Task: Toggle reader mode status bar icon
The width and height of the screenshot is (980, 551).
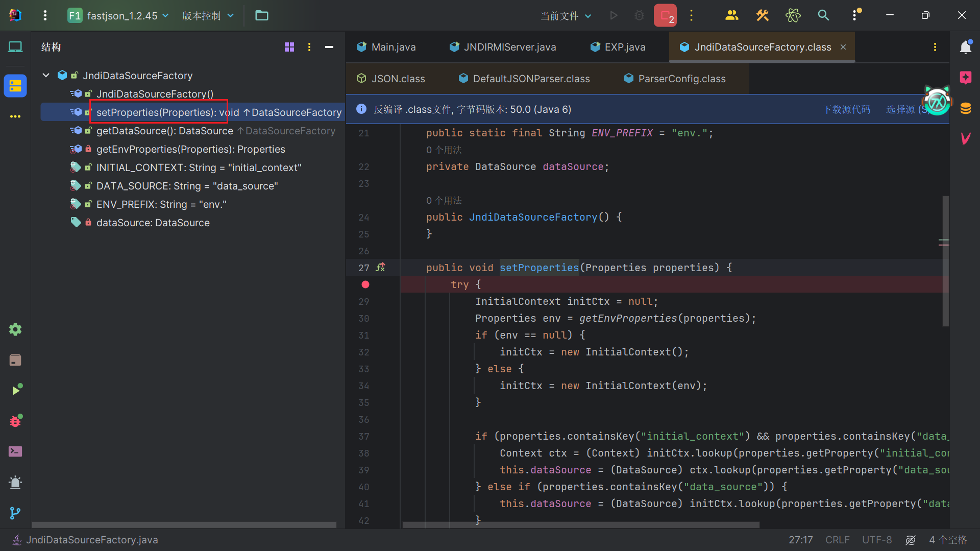Action: click(911, 540)
